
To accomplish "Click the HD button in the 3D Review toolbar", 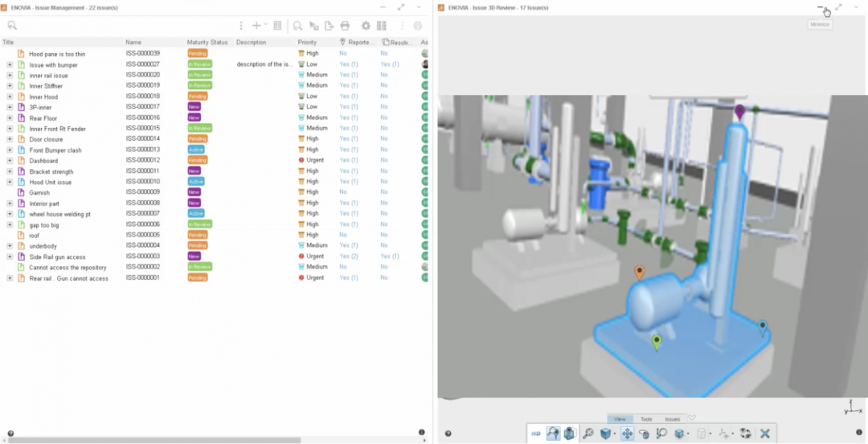I will click(x=536, y=434).
